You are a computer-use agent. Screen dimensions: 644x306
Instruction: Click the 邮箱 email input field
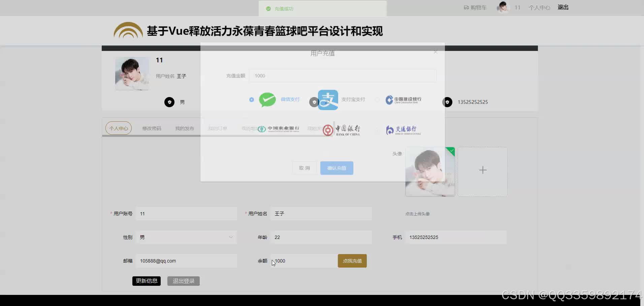click(186, 261)
